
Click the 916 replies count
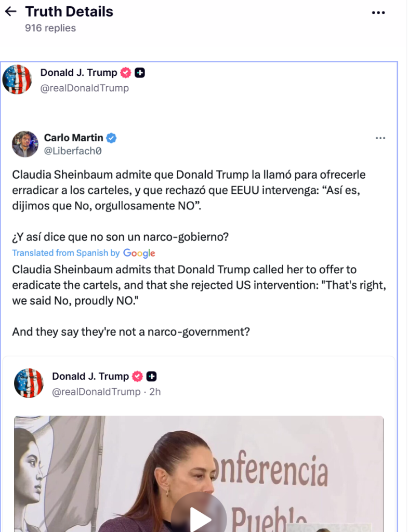pyautogui.click(x=50, y=28)
